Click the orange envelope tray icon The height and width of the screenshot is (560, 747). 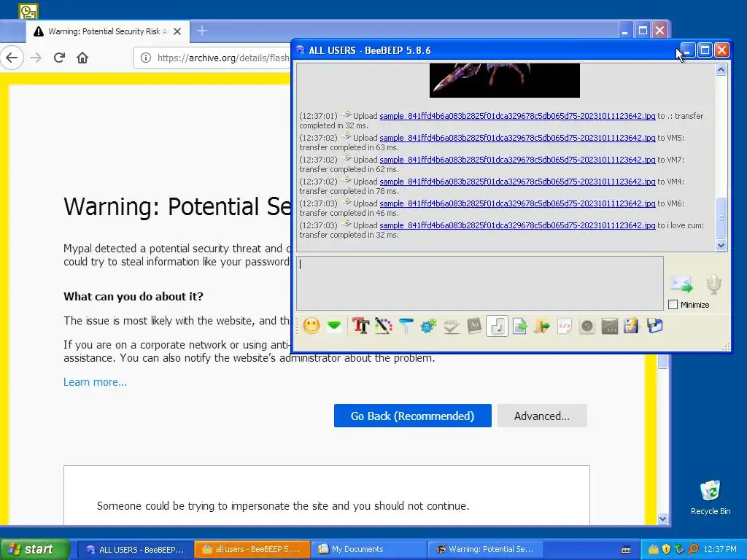coord(653,550)
